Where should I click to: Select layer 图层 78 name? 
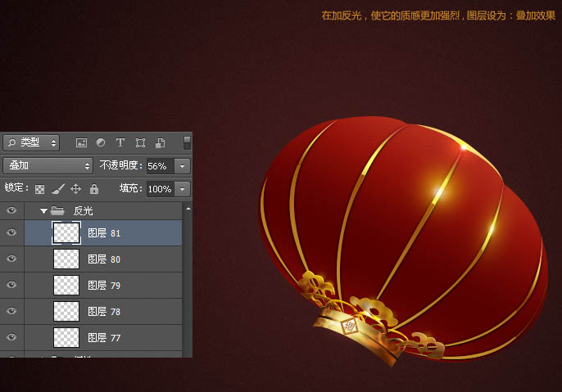point(104,312)
